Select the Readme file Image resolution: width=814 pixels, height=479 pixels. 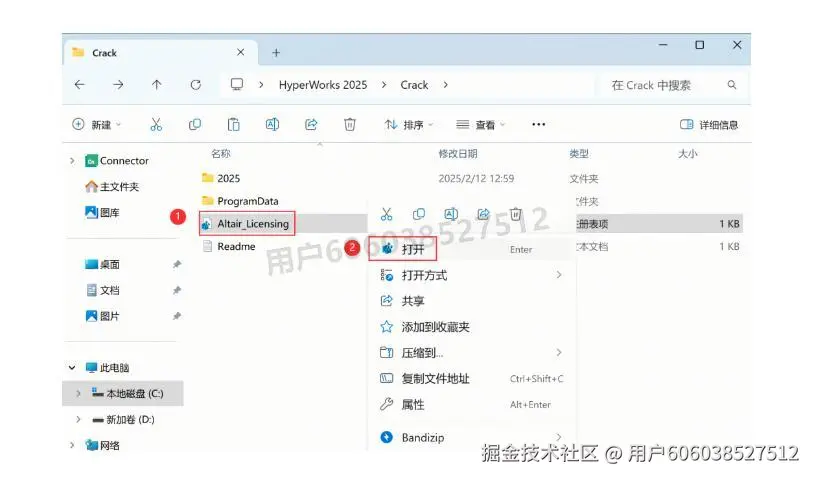coord(229,247)
